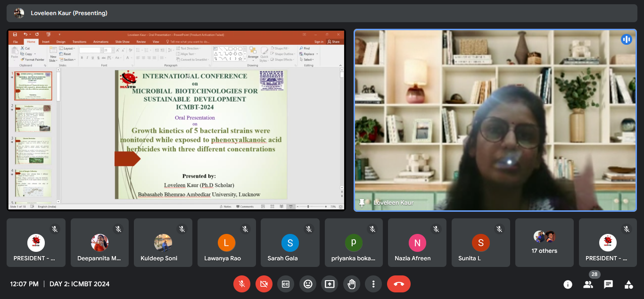Leave the call with red hang-up button
This screenshot has width=644, height=299.
(x=398, y=284)
